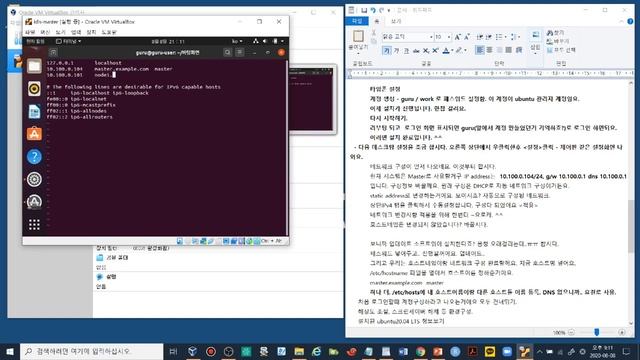
Task: Click the font color swatch A
Action: click(446, 51)
